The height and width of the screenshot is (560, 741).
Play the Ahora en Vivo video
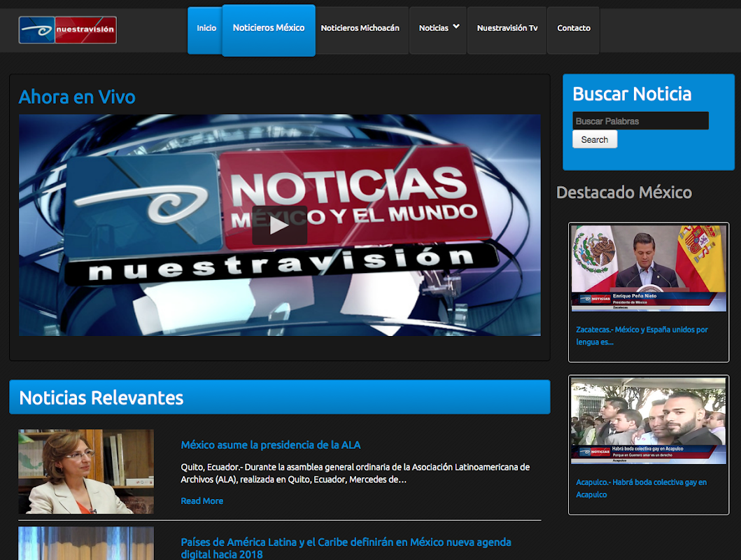[x=280, y=225]
